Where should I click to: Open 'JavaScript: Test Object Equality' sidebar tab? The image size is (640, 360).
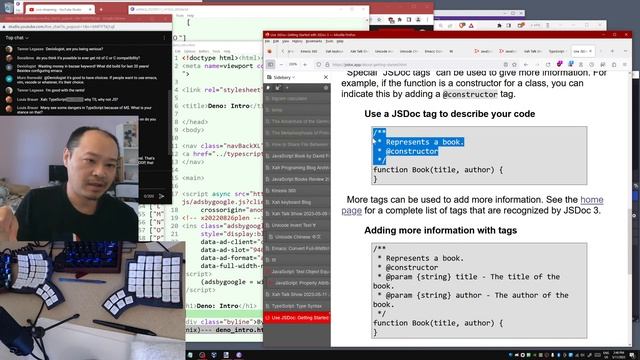[297, 271]
